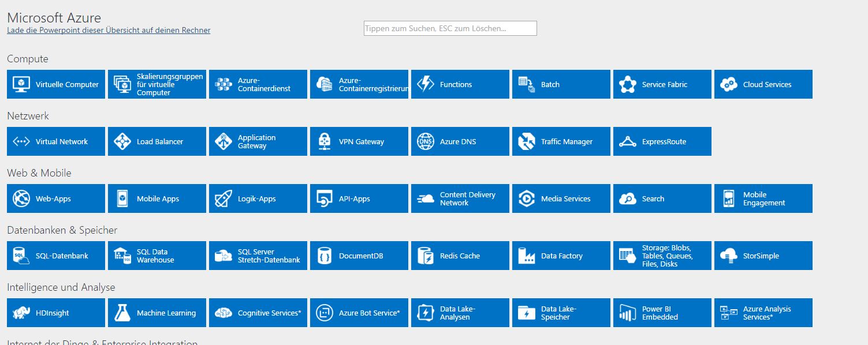Click the Skalierungsgruppen für virtuelle Computer icon
The width and height of the screenshot is (868, 345).
122,84
